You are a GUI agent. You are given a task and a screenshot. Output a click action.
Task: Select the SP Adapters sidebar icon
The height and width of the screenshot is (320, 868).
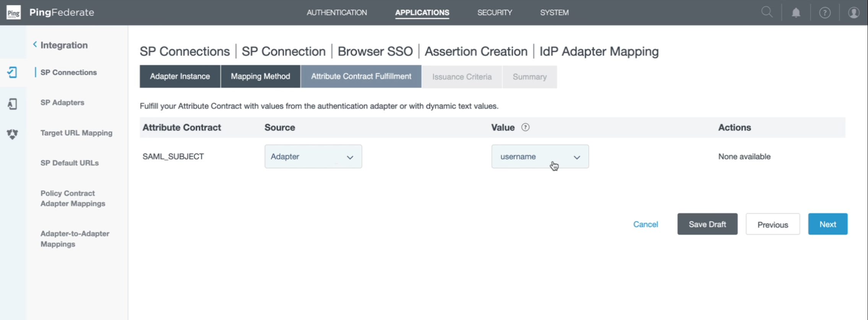point(12,104)
